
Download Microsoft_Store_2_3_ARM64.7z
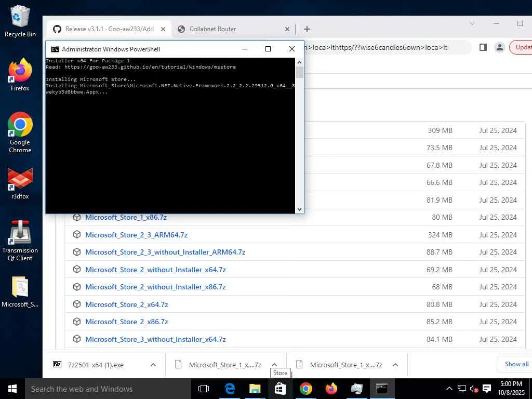coord(137,235)
